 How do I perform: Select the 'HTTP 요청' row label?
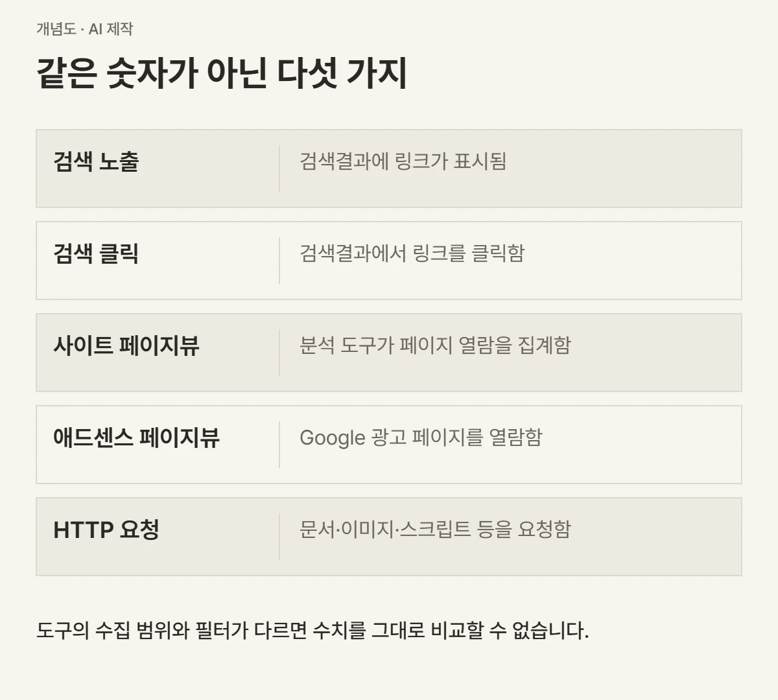point(106,530)
